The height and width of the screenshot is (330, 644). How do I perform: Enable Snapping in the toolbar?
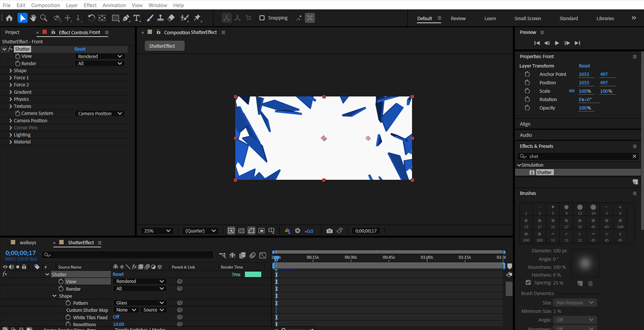click(262, 17)
